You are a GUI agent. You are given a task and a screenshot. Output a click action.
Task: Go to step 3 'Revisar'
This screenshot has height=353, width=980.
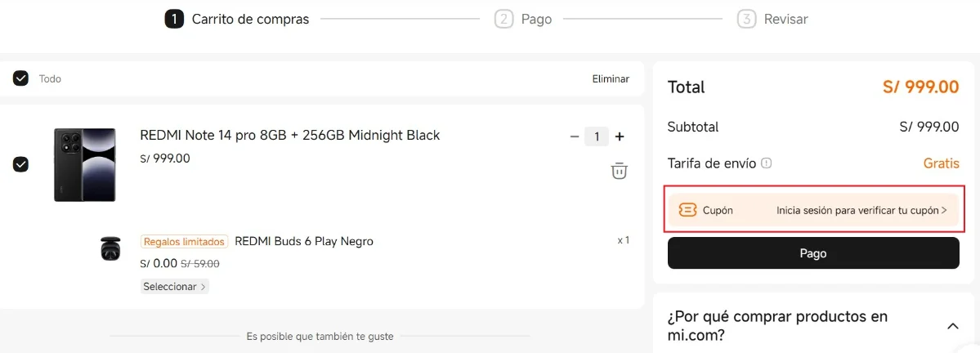[x=772, y=19]
